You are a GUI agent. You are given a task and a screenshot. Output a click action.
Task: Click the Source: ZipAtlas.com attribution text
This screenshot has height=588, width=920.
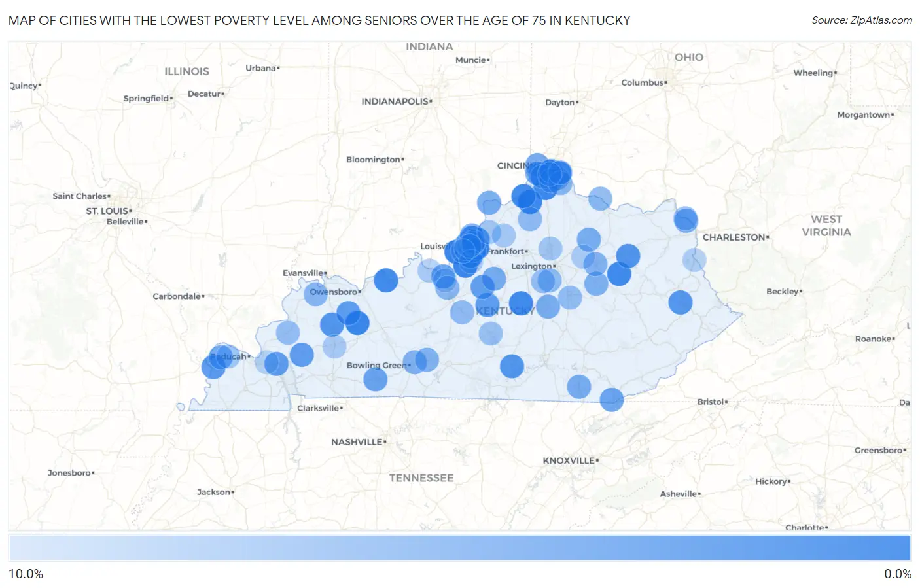862,20
